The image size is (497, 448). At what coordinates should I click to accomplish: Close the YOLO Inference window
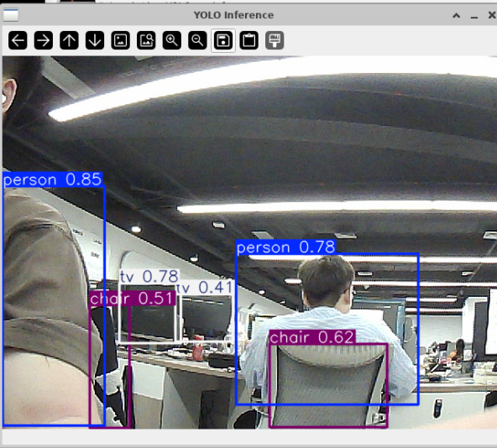pos(492,15)
